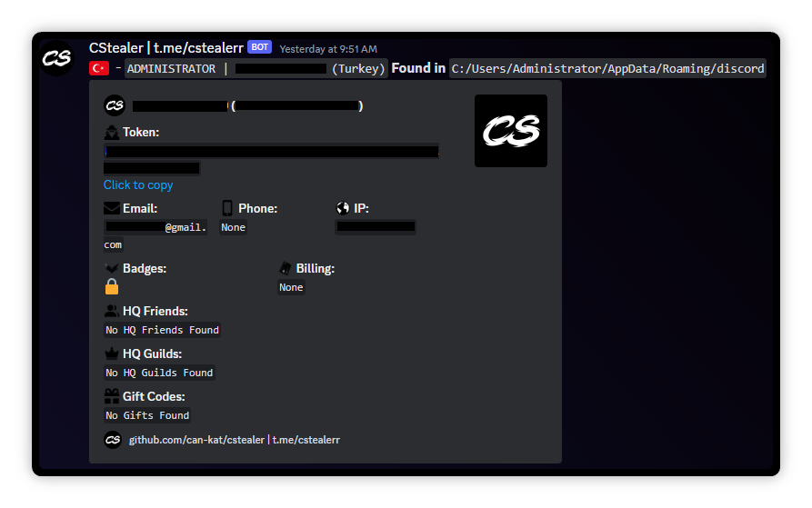Click the 'HQ Guilds:' heading

[x=152, y=354]
